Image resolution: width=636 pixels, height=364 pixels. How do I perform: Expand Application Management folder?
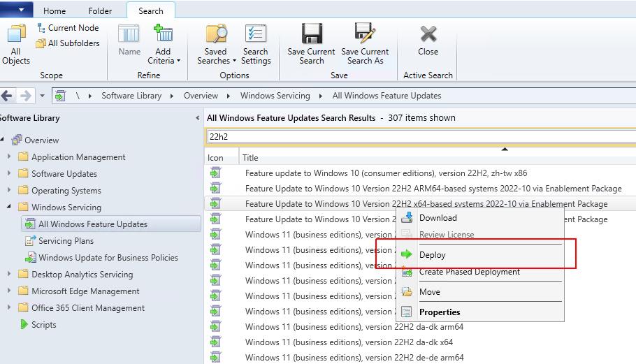click(9, 156)
